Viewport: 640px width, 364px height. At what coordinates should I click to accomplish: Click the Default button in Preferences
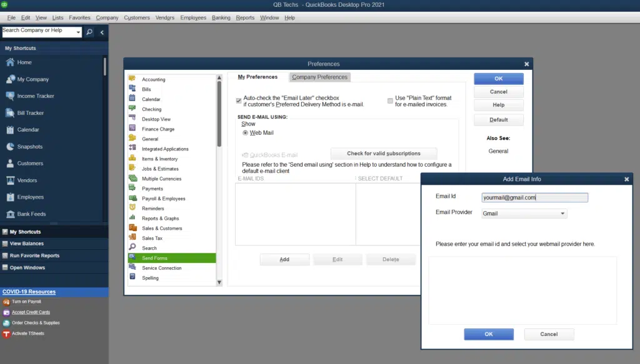click(498, 120)
